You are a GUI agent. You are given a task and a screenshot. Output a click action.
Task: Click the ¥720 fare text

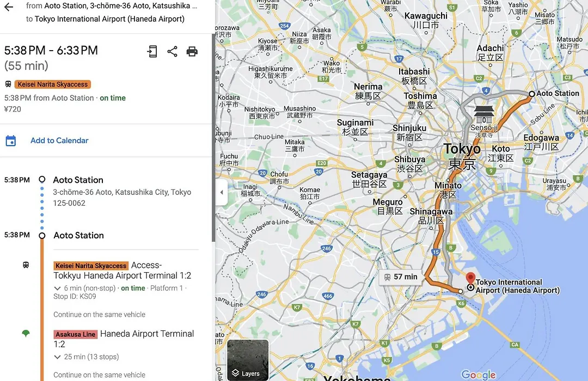(x=13, y=109)
